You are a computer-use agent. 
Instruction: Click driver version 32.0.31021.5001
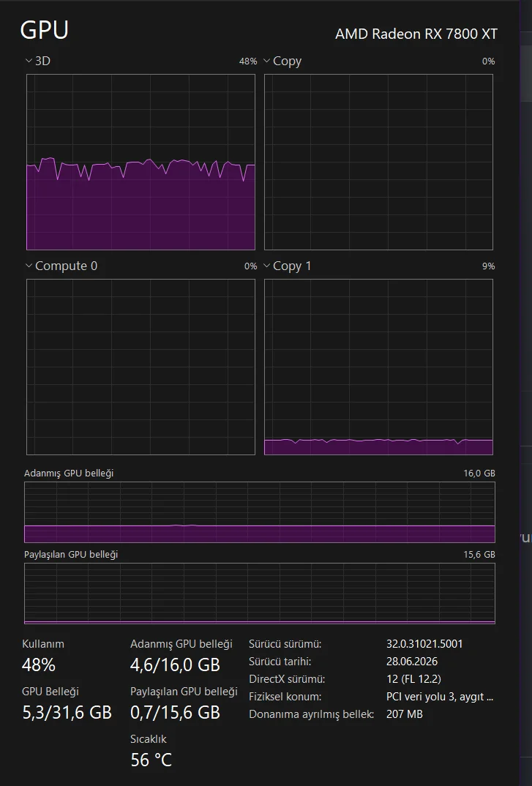coord(424,644)
